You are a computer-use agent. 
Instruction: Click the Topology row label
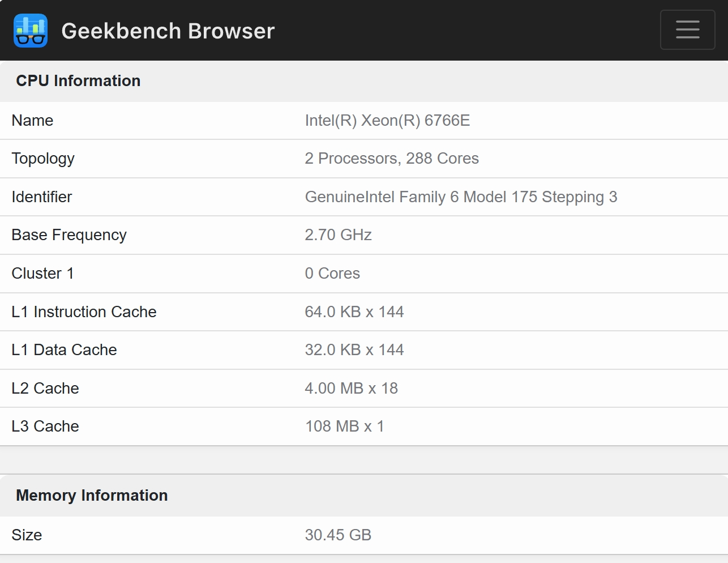[x=43, y=159]
